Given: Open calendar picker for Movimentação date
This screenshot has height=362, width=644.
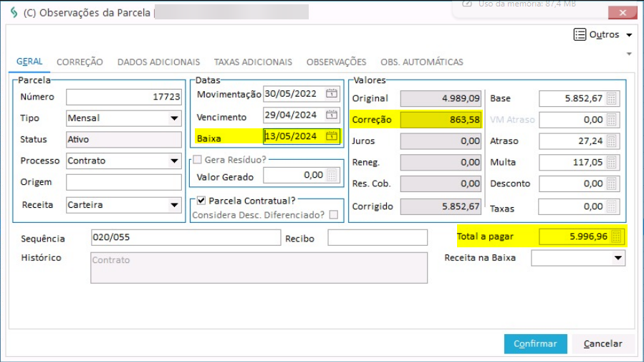Looking at the screenshot, I should click(x=332, y=94).
